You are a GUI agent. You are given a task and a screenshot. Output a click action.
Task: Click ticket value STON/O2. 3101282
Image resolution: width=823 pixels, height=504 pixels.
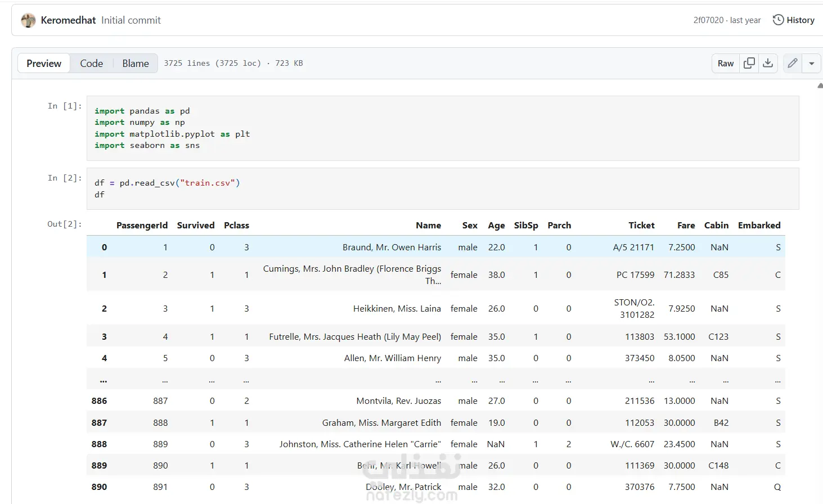pyautogui.click(x=635, y=308)
